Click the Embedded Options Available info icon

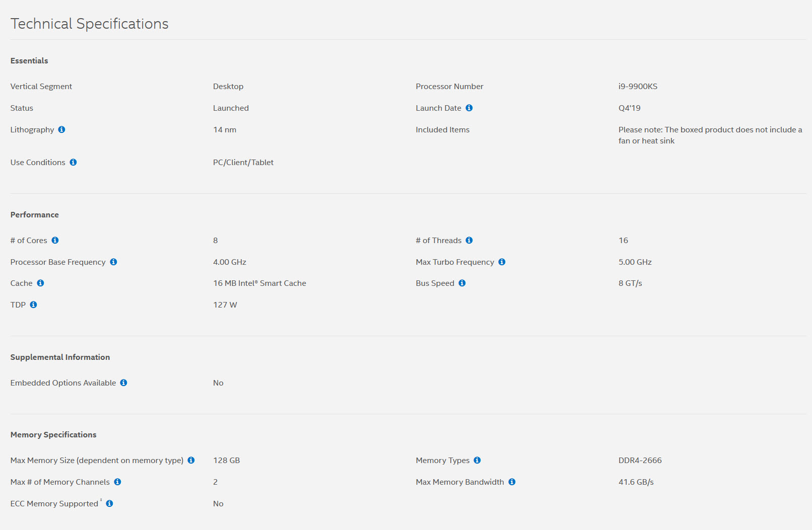[x=123, y=383]
